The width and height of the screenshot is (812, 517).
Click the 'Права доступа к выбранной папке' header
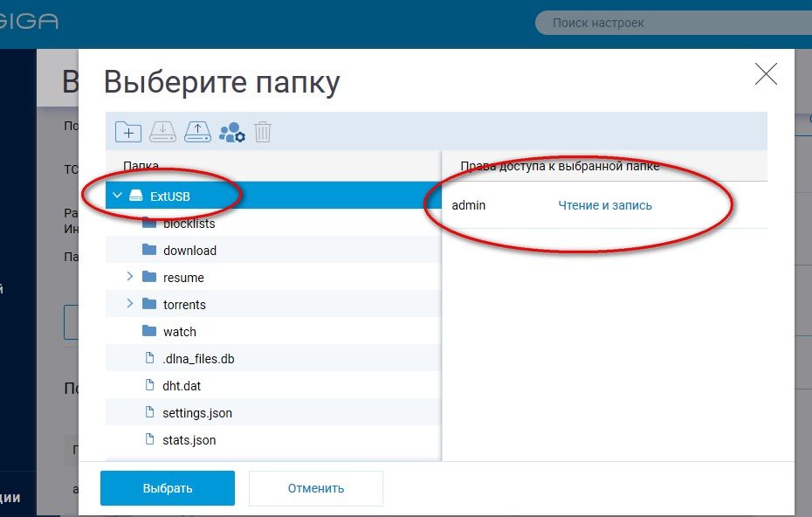pos(560,166)
